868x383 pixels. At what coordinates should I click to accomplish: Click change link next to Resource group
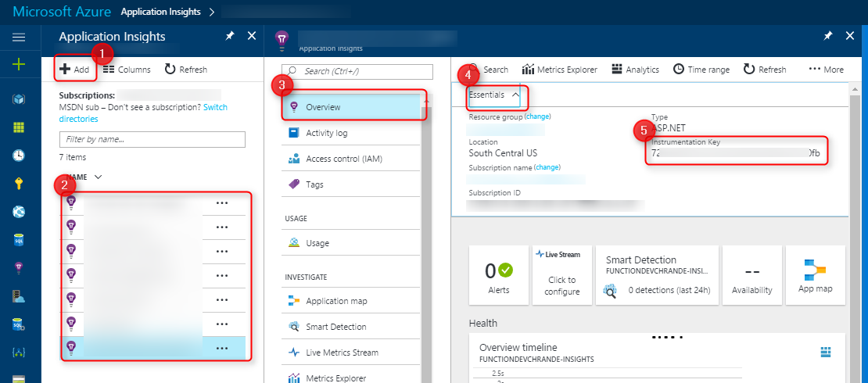click(537, 116)
